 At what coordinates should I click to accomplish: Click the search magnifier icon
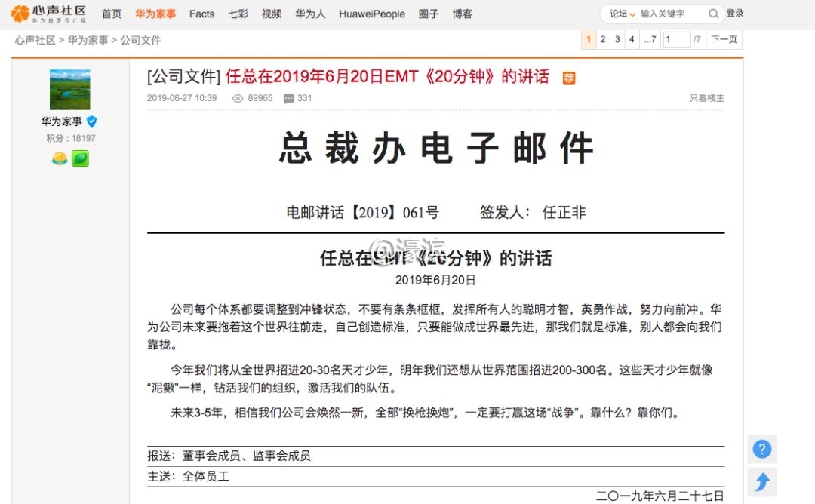pos(713,14)
